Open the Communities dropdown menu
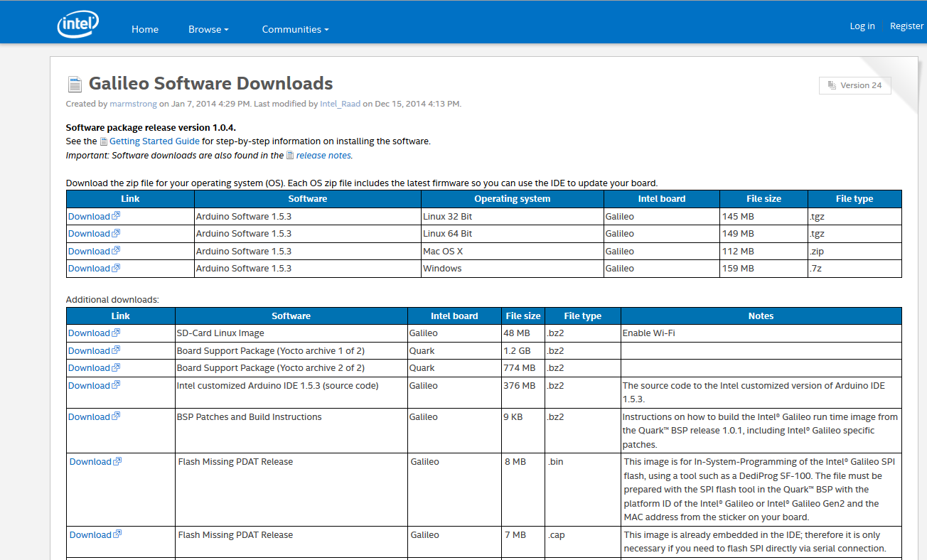 tap(296, 28)
